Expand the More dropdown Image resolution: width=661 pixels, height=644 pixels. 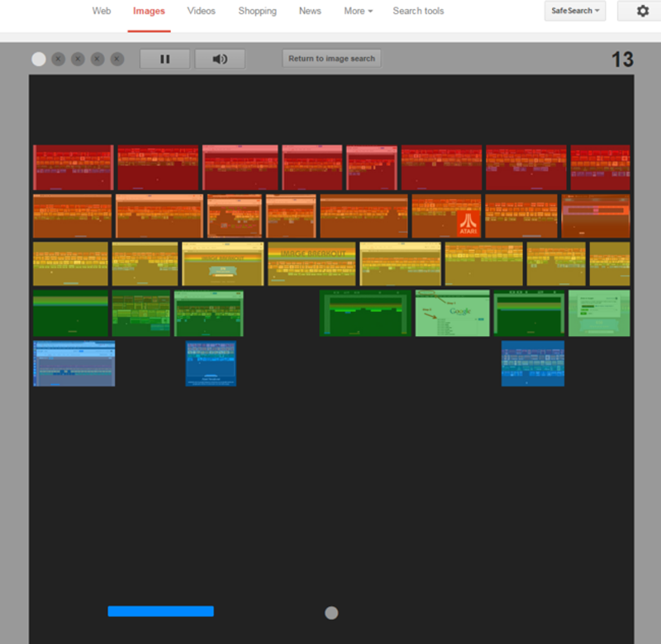click(359, 11)
